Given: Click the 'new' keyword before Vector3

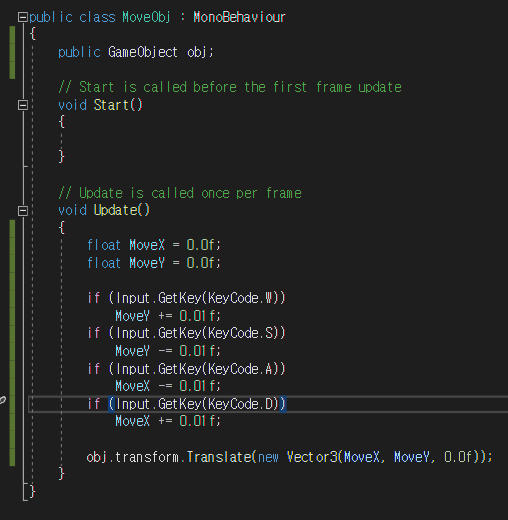Looking at the screenshot, I should (268, 458).
